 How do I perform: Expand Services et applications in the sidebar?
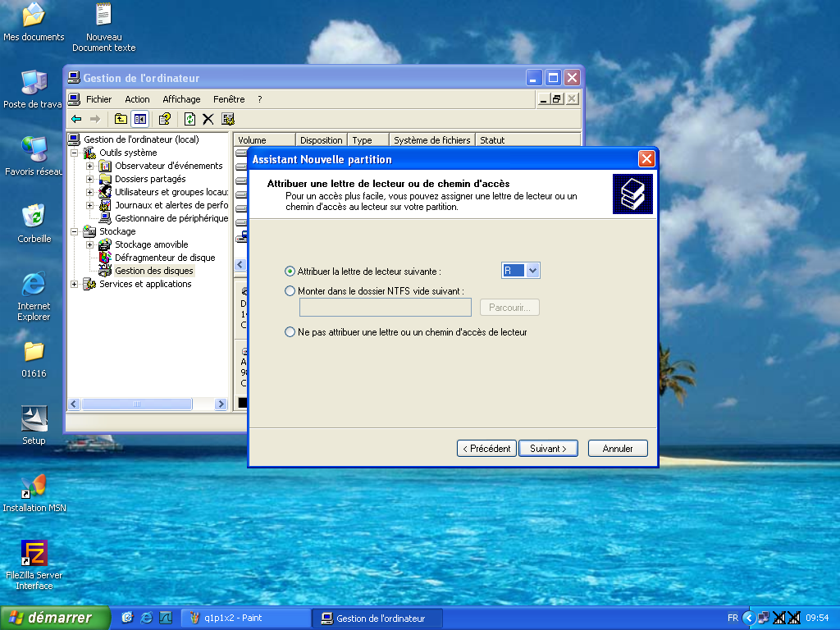(74, 284)
